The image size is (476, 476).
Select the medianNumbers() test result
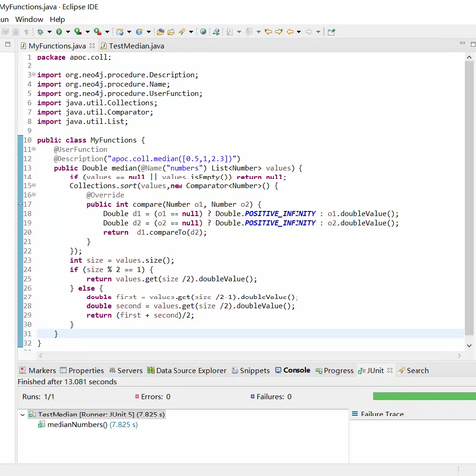pos(87,425)
